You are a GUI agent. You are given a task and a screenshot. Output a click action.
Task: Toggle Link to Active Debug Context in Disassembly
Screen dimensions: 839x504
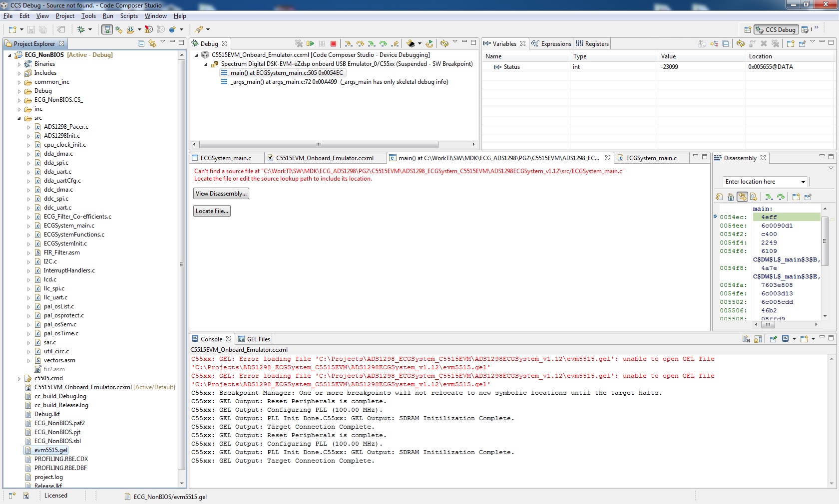(x=743, y=197)
